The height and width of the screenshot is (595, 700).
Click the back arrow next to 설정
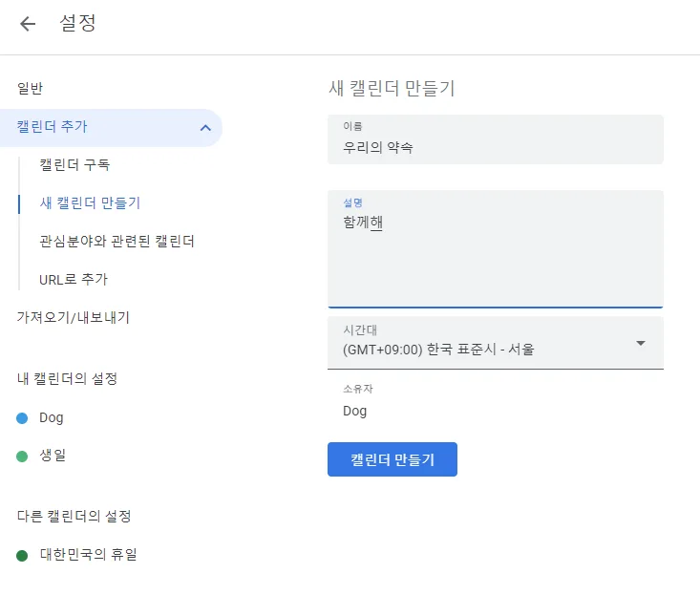[28, 23]
